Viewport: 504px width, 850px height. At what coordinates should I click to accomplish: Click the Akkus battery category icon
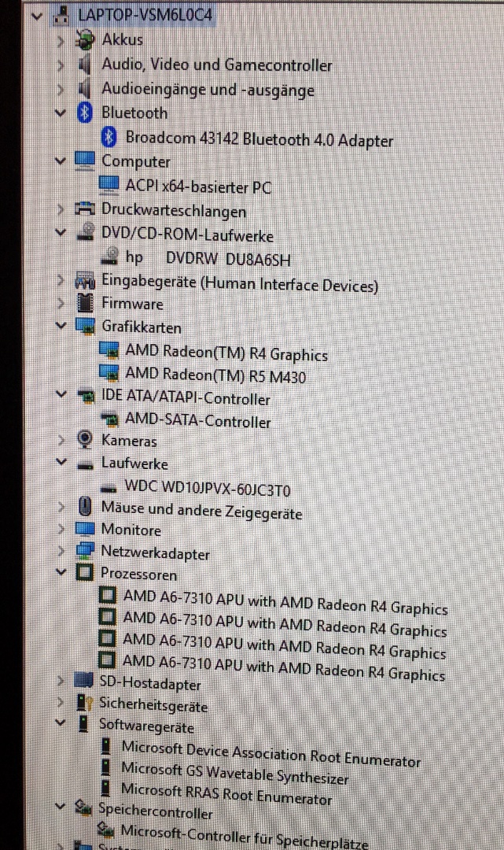coord(85,39)
